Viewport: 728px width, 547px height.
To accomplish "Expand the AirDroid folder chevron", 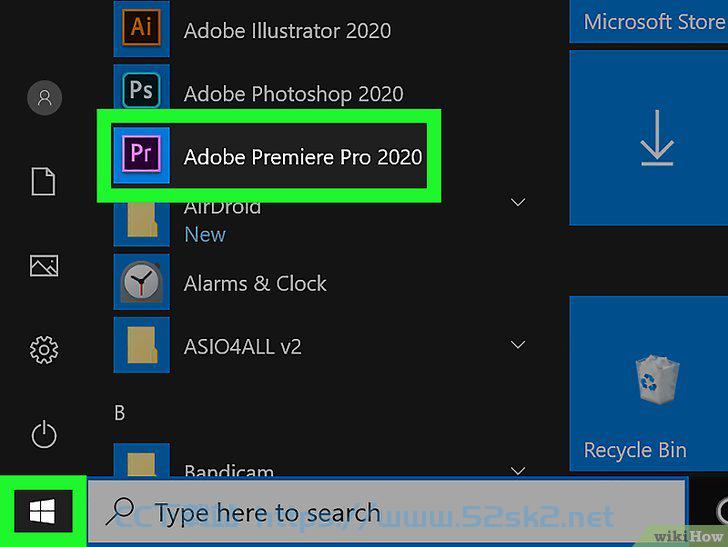I will point(518,202).
